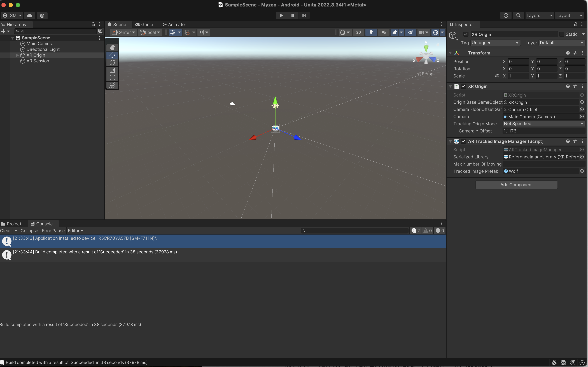Open Layer dropdown showing Default
588x367 pixels.
pos(562,43)
